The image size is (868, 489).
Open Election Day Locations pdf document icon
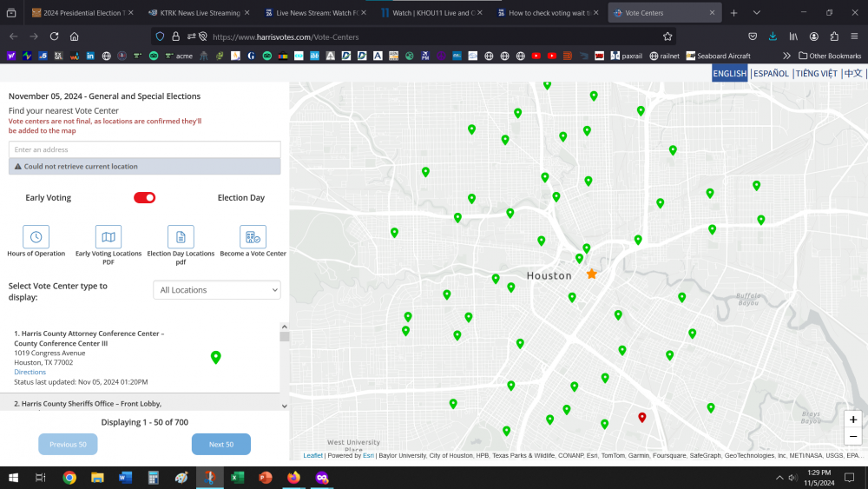(181, 236)
